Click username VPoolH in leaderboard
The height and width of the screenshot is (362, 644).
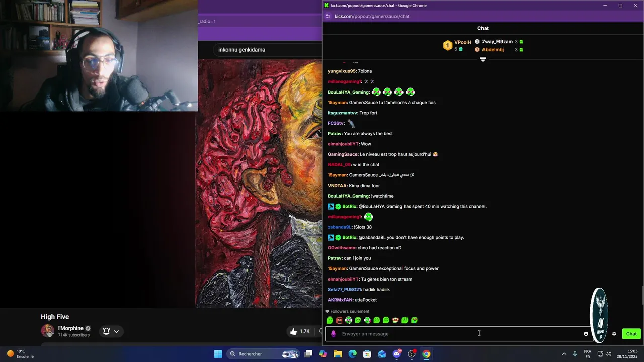[x=463, y=42]
